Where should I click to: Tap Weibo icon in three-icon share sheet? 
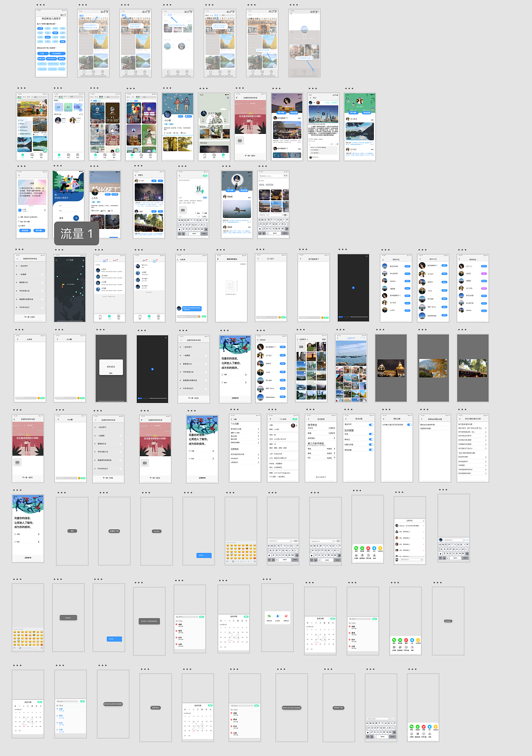[x=286, y=616]
